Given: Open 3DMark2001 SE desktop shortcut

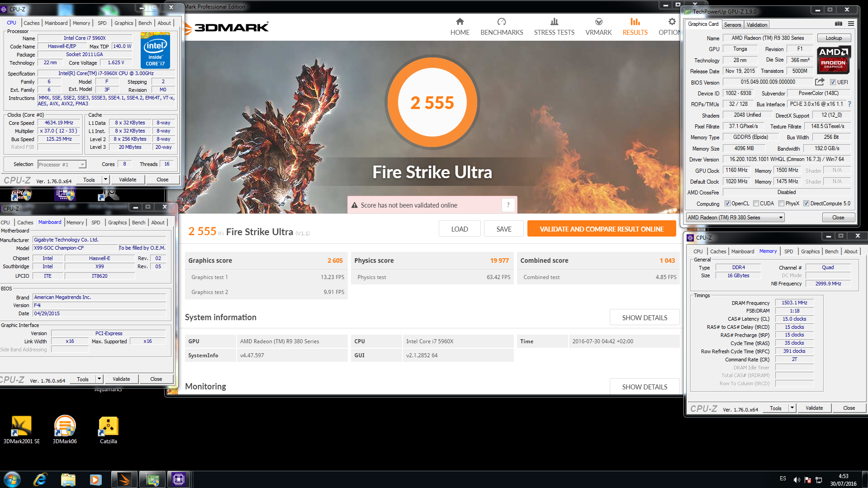Looking at the screenshot, I should click(x=21, y=430).
